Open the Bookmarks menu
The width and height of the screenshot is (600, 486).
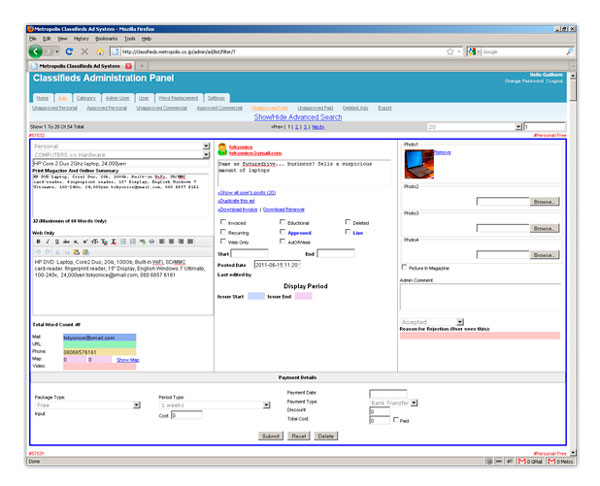point(102,38)
